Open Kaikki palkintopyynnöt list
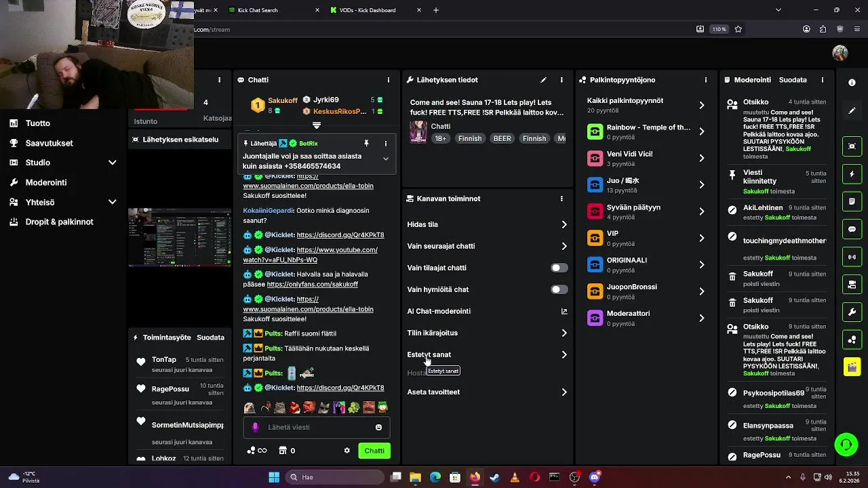Viewport: 868px width, 488px height. coord(646,105)
